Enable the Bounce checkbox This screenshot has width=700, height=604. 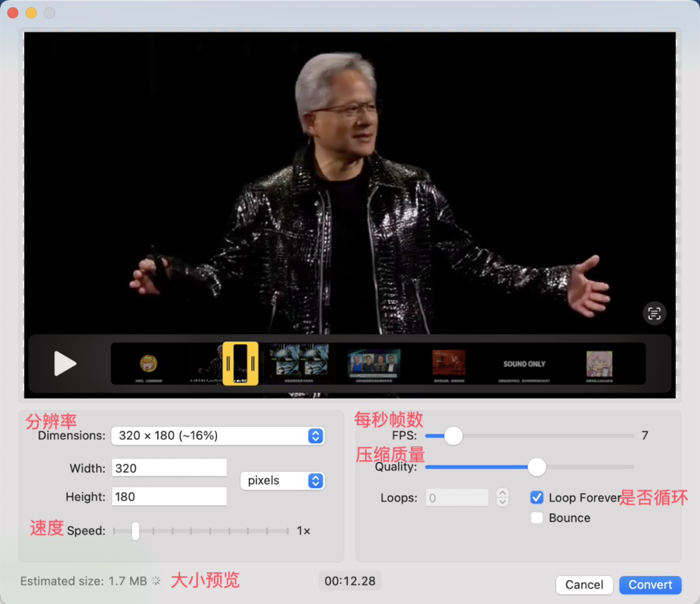point(537,518)
